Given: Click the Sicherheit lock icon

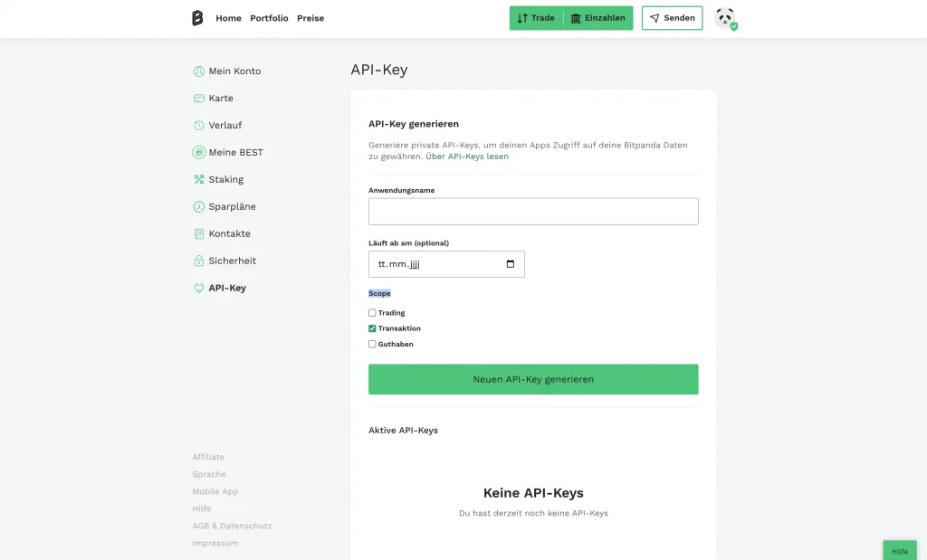Looking at the screenshot, I should pyautogui.click(x=199, y=261).
